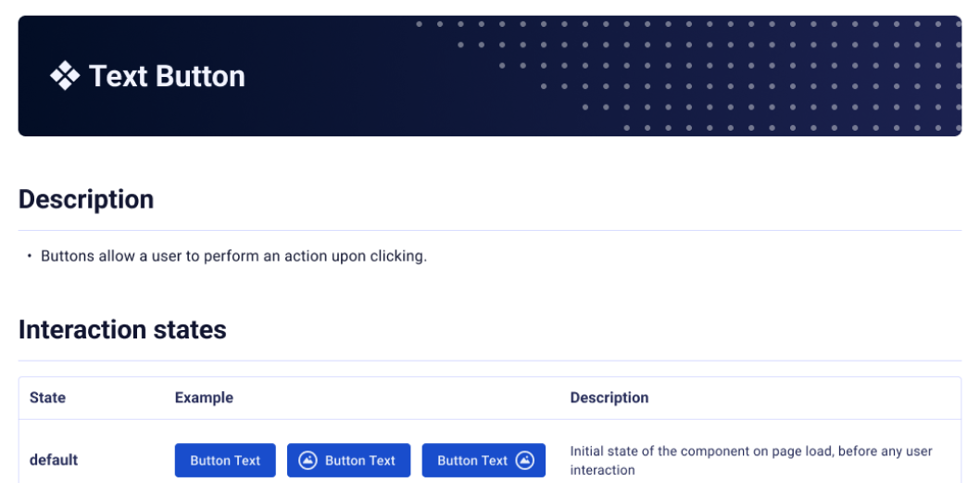The image size is (980, 483).
Task: Click the divider line under Description heading
Action: click(489, 230)
